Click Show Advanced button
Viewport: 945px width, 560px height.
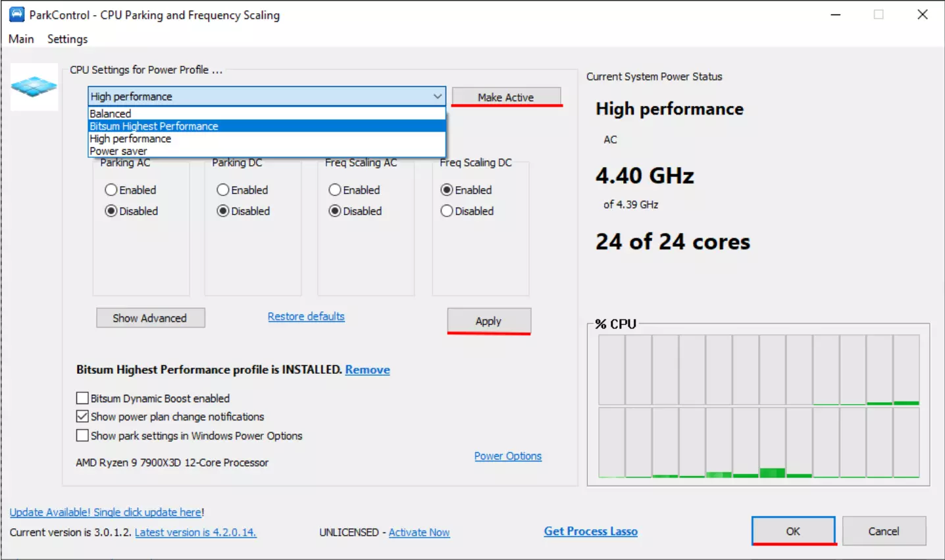(150, 318)
